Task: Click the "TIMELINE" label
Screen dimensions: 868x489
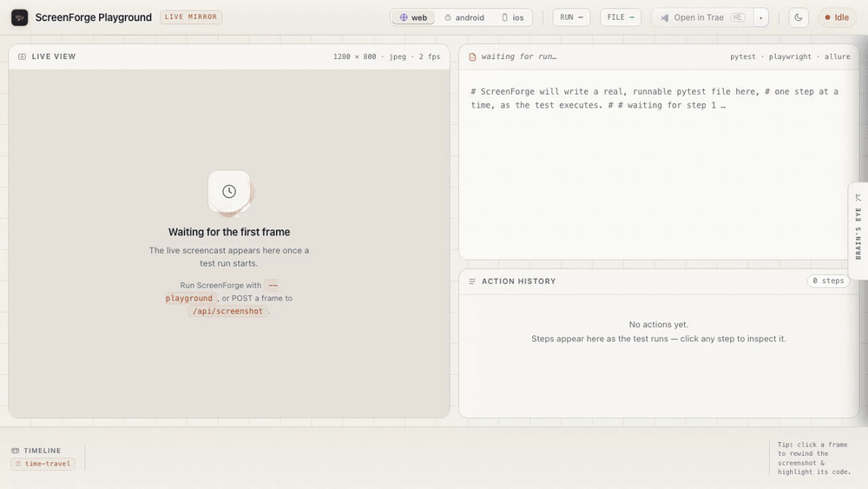Action: coord(42,451)
